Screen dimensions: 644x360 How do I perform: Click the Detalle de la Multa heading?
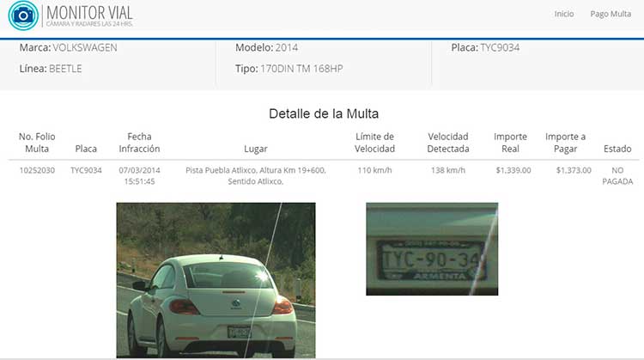(324, 113)
